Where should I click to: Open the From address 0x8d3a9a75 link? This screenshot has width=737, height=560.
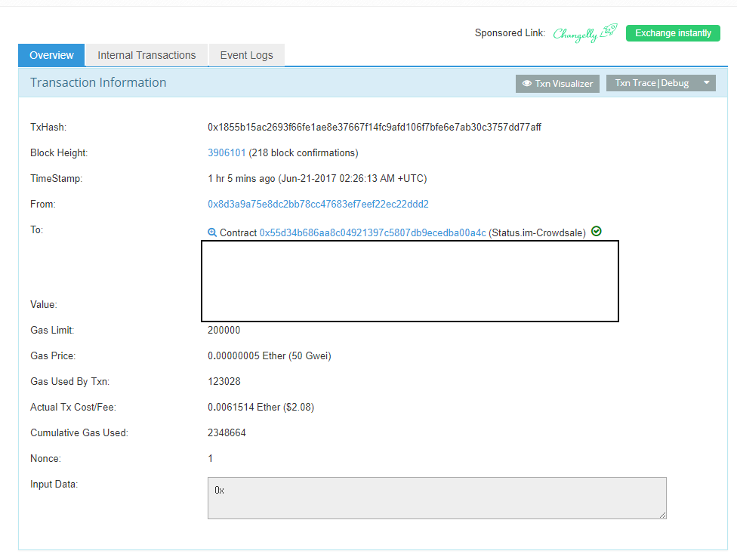[318, 204]
